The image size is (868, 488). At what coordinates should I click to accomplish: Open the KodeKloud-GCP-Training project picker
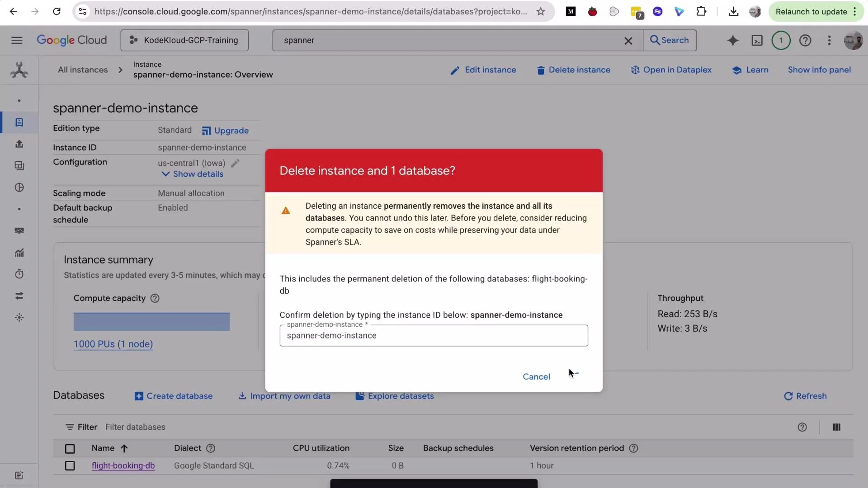[184, 40]
